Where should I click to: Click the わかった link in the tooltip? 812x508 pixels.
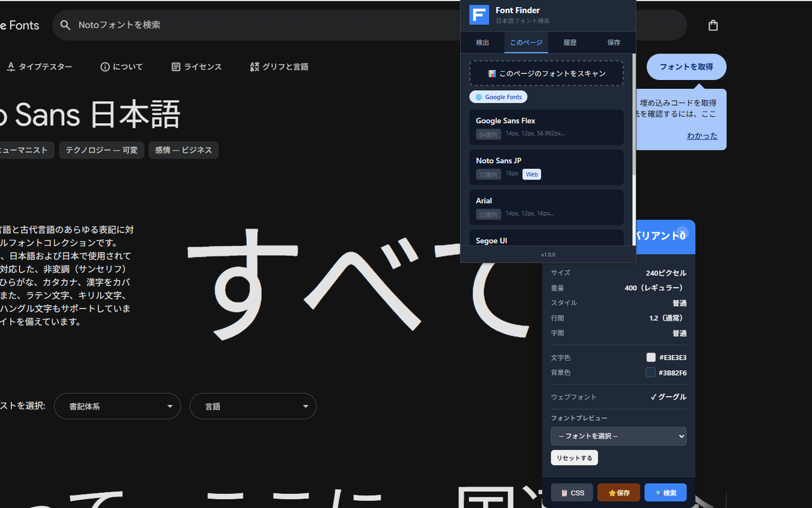pyautogui.click(x=702, y=135)
